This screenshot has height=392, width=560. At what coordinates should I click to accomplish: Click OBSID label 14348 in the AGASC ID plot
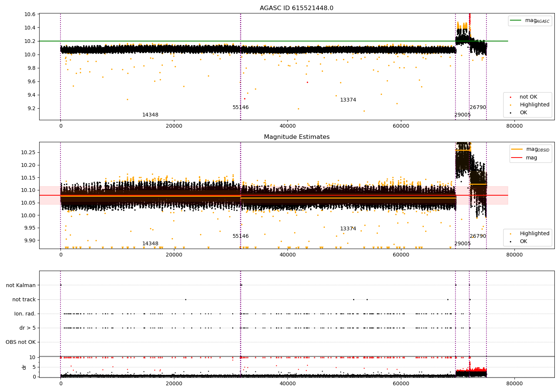[x=150, y=115]
